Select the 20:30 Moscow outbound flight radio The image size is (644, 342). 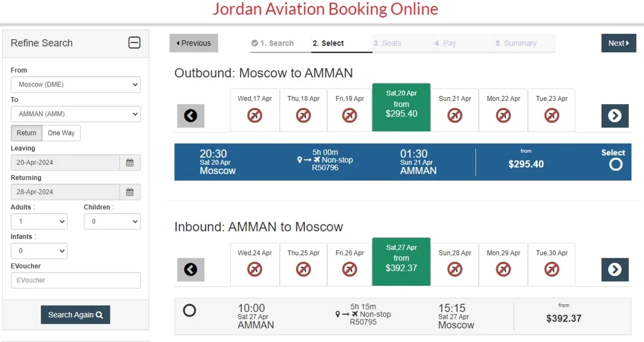tap(616, 164)
